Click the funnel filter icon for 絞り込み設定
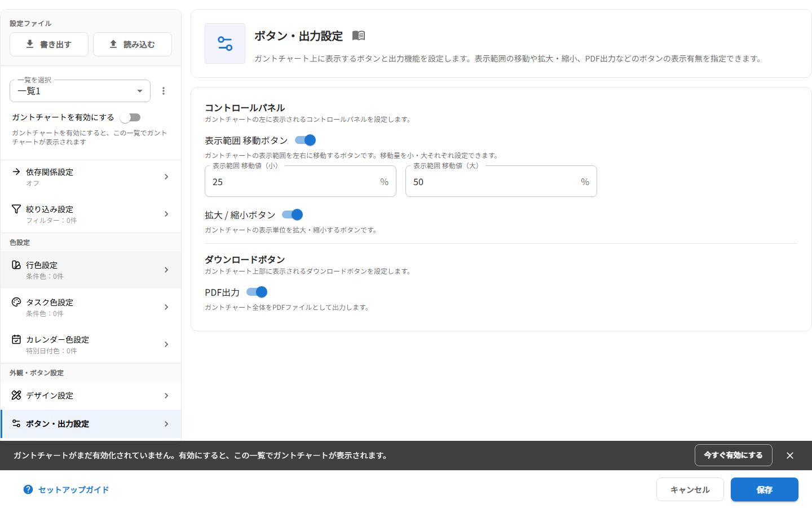 pyautogui.click(x=16, y=209)
